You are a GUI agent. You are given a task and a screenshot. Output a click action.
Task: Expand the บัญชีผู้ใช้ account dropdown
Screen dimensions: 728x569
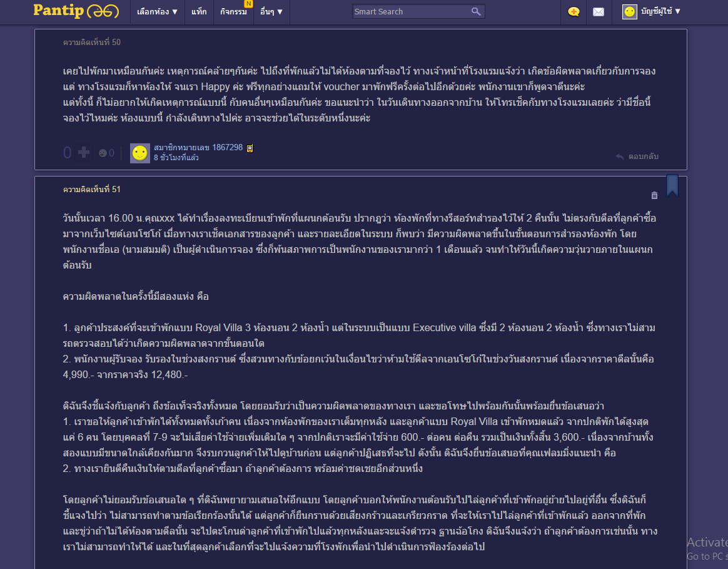point(660,11)
